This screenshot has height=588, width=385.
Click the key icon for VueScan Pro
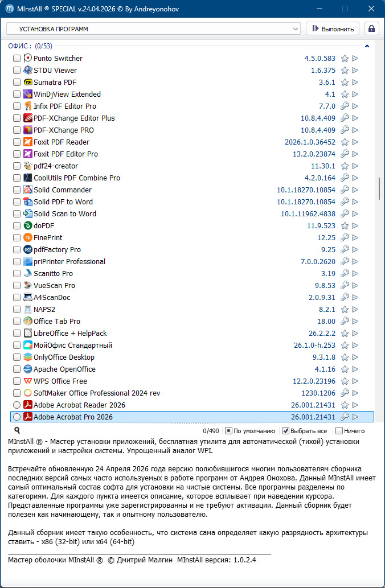[x=345, y=286]
